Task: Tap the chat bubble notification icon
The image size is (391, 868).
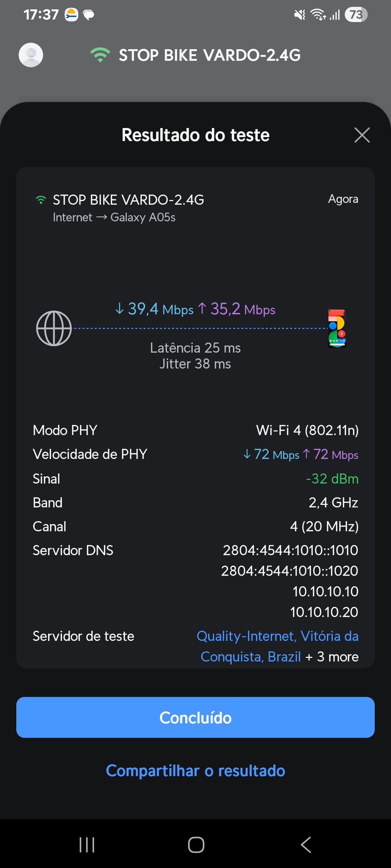Action: tap(89, 15)
